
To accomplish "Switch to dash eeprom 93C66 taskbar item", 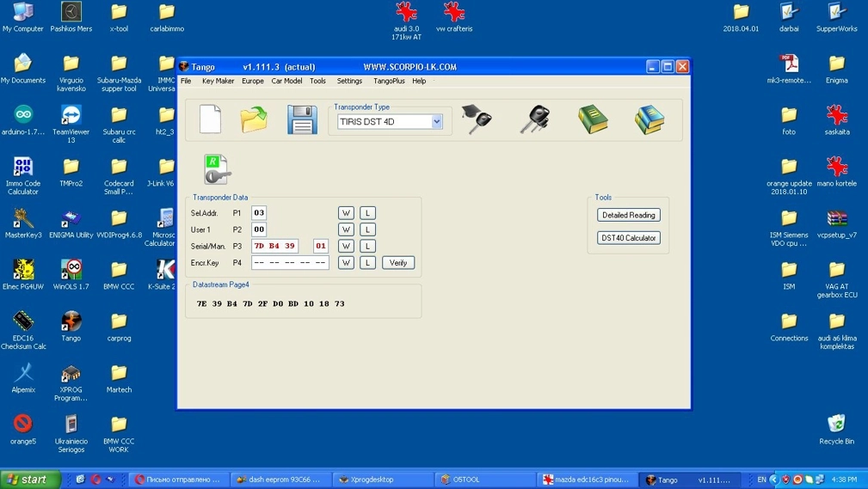I will pos(279,480).
